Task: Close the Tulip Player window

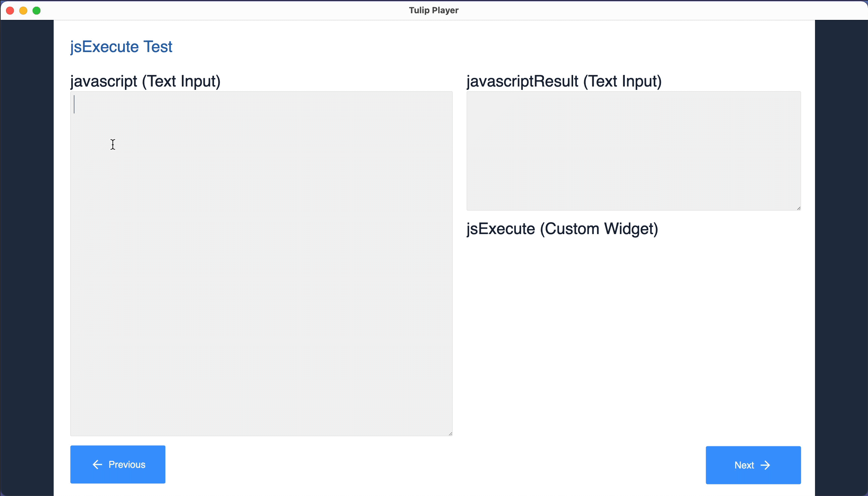Action: (10, 11)
